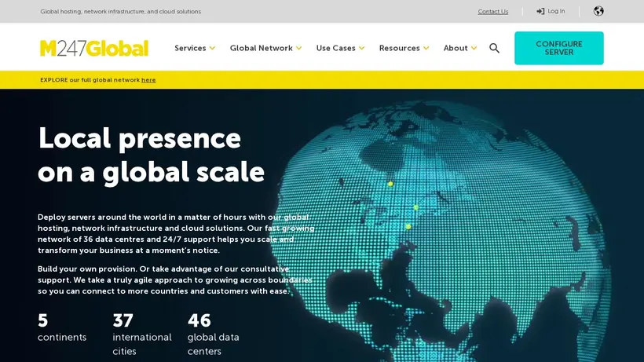Expand the chevron next to Use Cases
The width and height of the screenshot is (644, 362).
(361, 49)
